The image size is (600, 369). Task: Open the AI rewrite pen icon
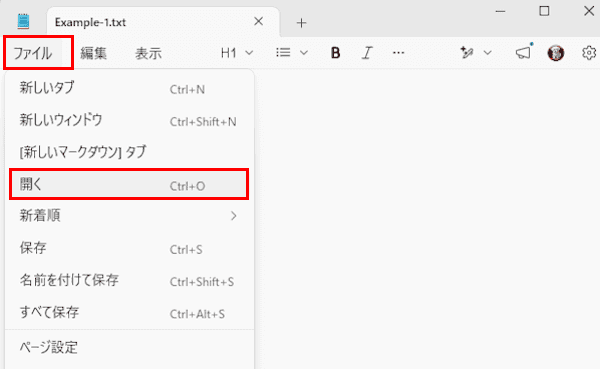pos(467,53)
